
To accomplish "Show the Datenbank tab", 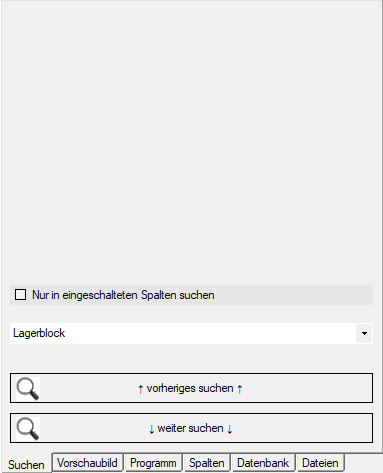I will (263, 463).
